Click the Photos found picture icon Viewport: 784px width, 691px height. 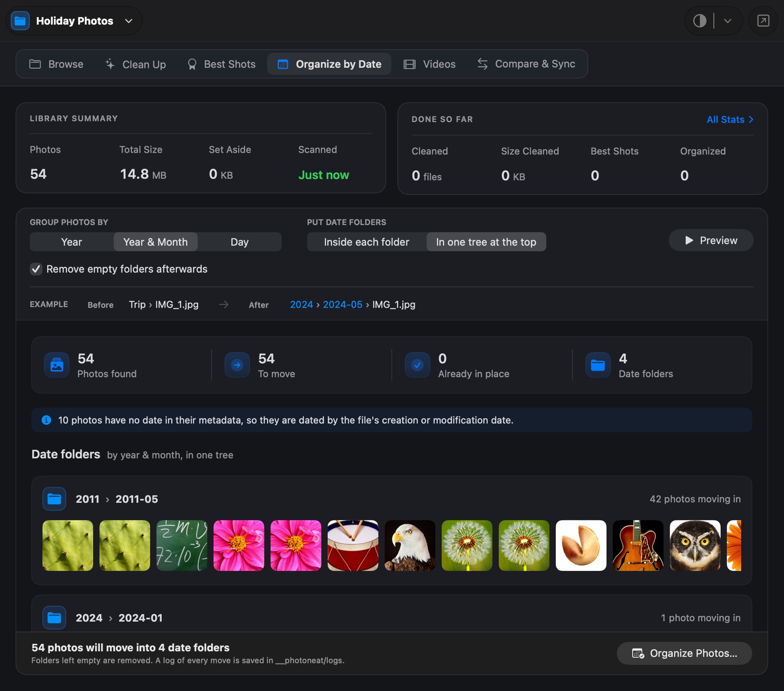(57, 365)
